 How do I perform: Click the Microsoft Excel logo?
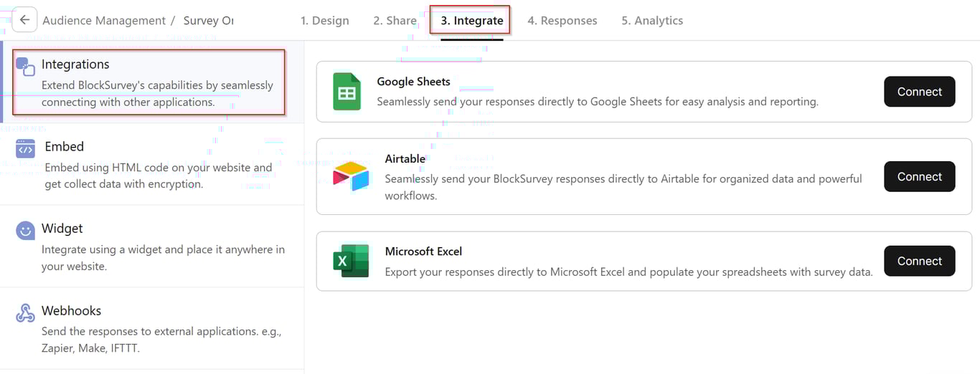pos(351,261)
